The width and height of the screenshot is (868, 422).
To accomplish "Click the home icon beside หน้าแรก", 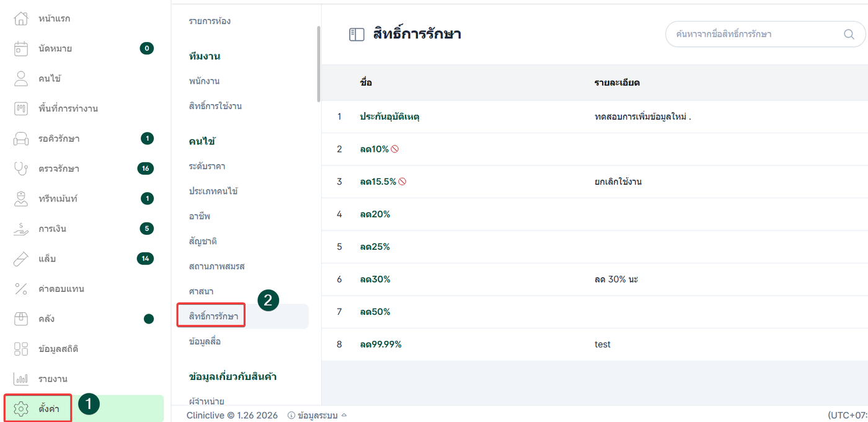I will pos(21,19).
